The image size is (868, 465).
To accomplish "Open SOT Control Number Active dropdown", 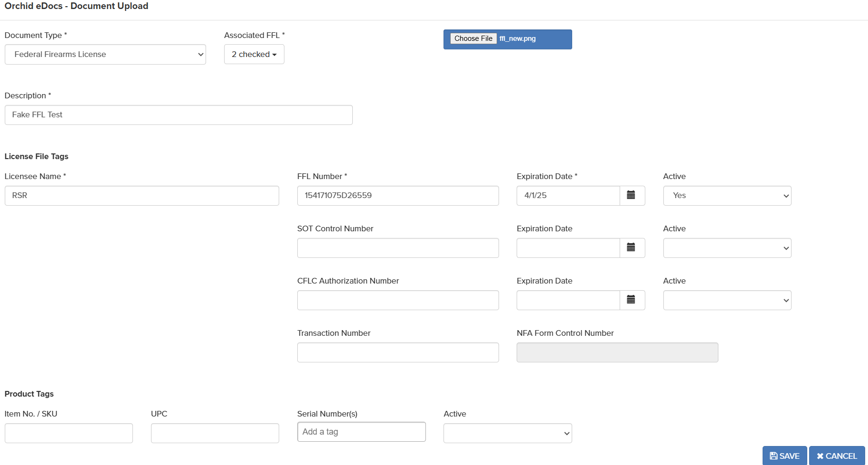I will coord(727,248).
